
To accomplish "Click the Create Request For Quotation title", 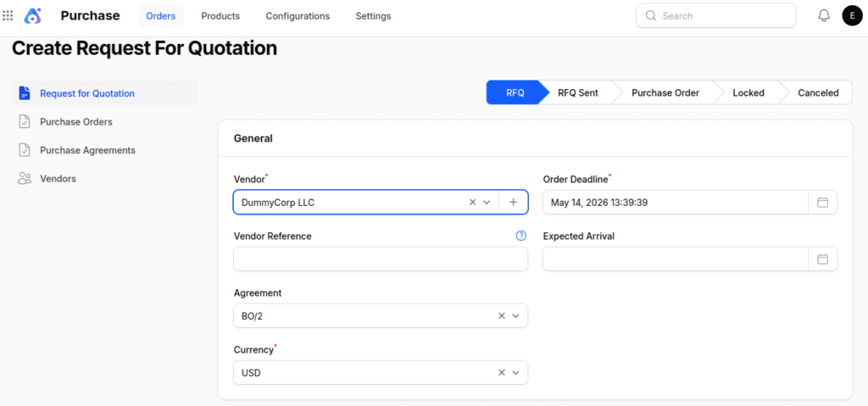I will click(x=144, y=48).
